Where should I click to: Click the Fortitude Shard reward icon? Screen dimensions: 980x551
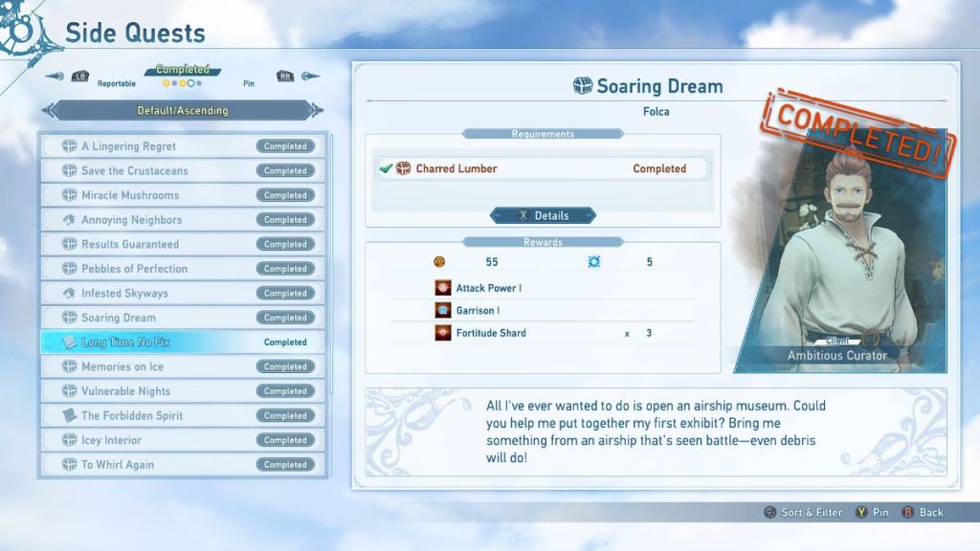click(443, 333)
